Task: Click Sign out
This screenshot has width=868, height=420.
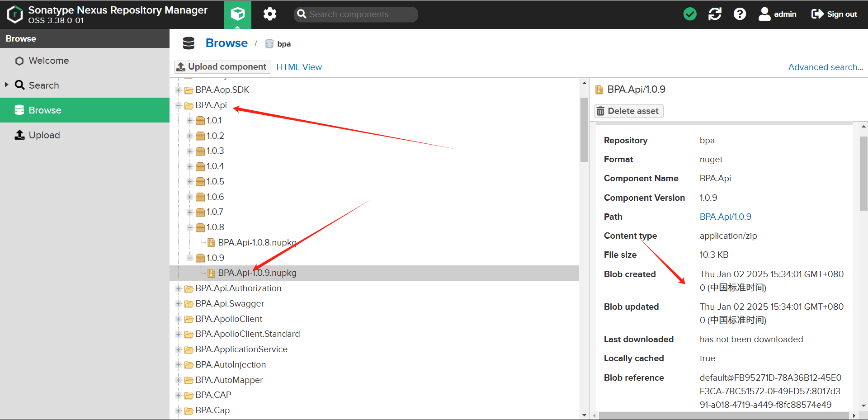Action: (x=834, y=14)
